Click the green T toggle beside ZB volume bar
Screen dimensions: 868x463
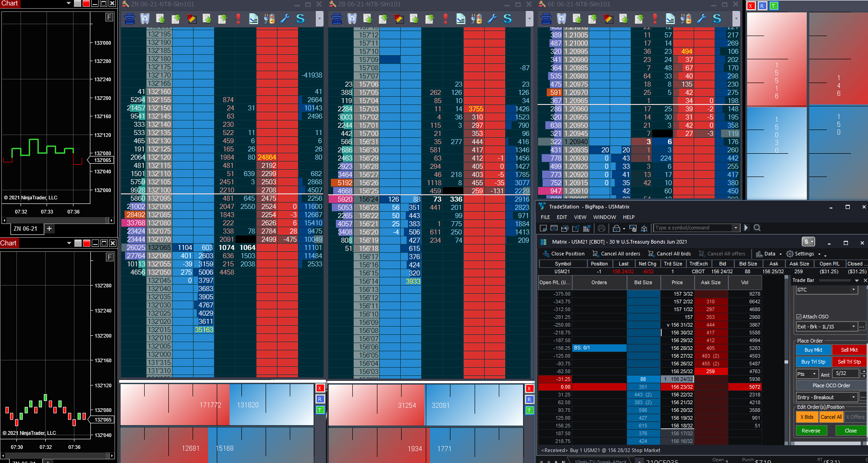(x=529, y=410)
